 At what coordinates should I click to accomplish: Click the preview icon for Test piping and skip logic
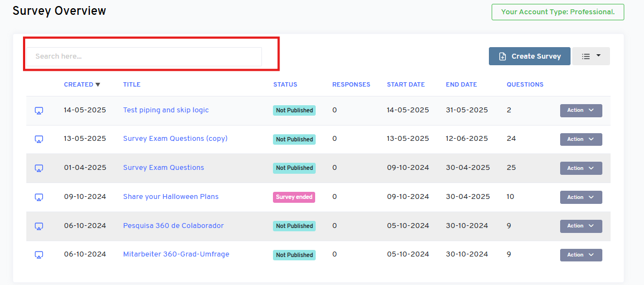pos(39,111)
